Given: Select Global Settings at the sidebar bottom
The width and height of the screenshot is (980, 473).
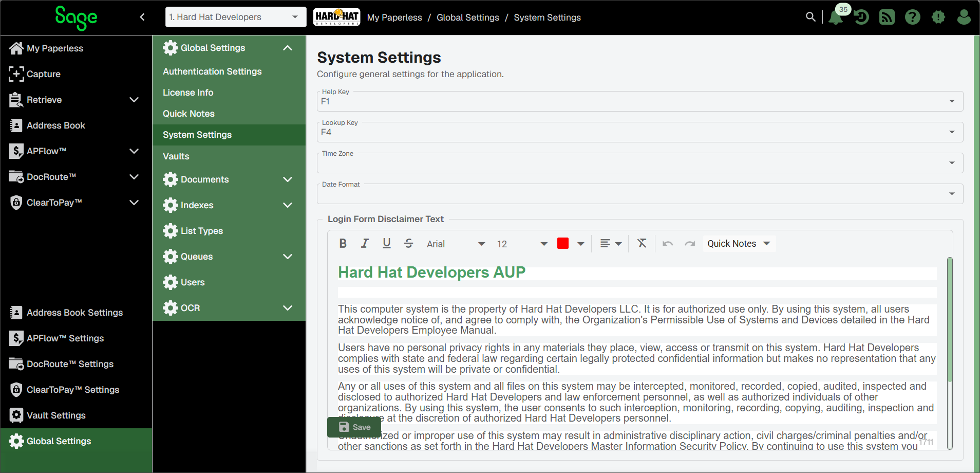Looking at the screenshot, I should (76, 441).
